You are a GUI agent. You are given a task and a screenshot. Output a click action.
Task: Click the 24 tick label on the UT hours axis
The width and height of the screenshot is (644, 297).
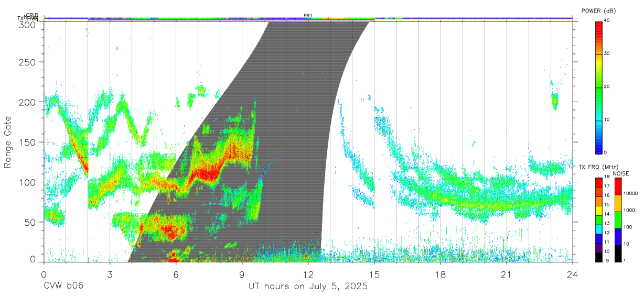(x=572, y=274)
